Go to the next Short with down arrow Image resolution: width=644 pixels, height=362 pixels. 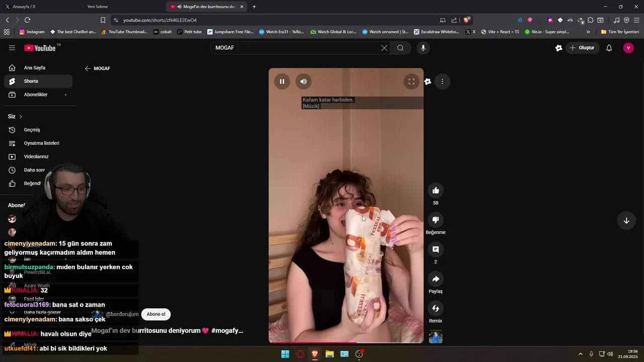pos(626,220)
